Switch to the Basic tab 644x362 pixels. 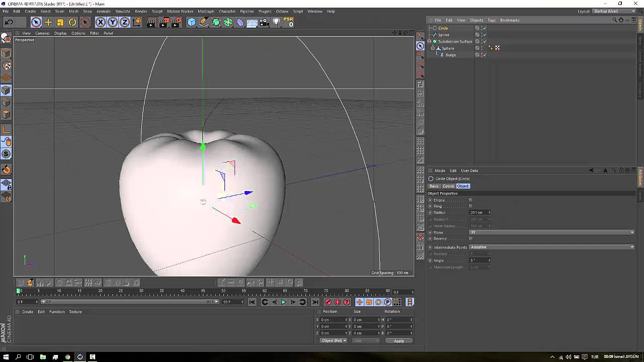[434, 186]
